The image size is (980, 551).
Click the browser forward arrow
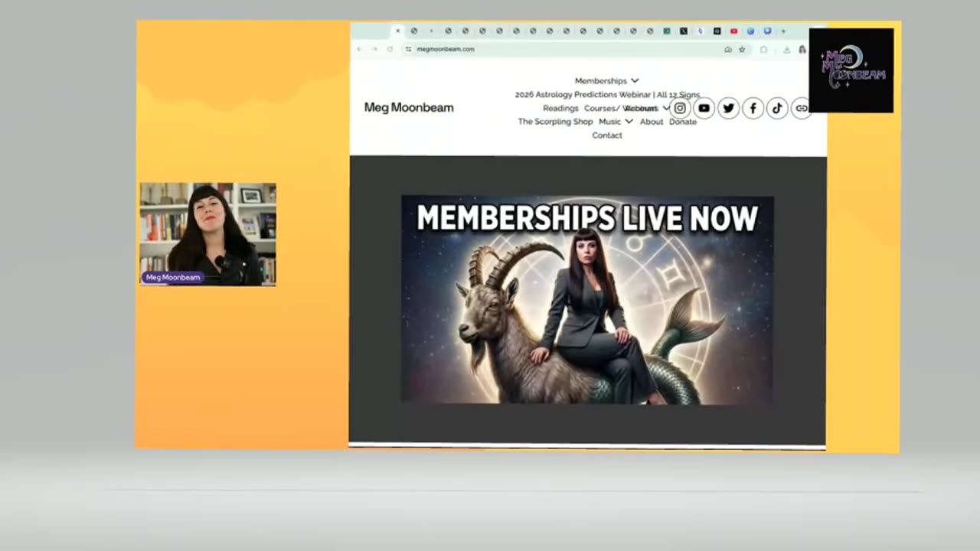click(374, 49)
